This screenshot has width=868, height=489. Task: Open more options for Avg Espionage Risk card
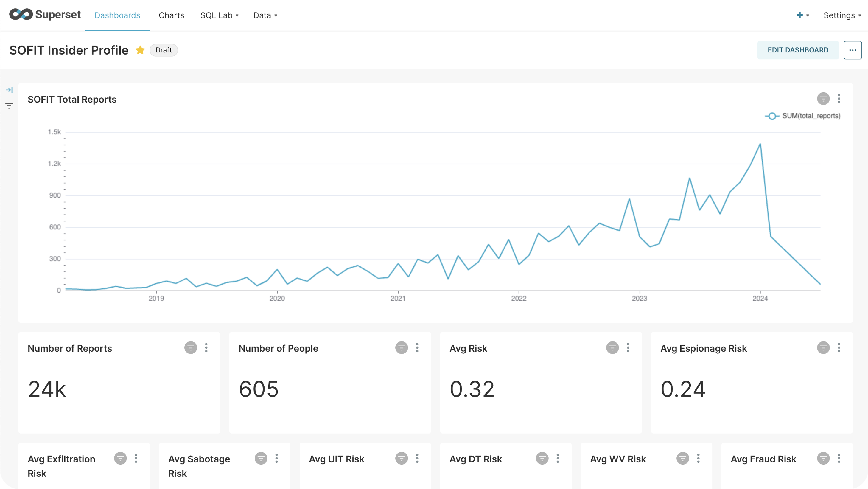839,347
